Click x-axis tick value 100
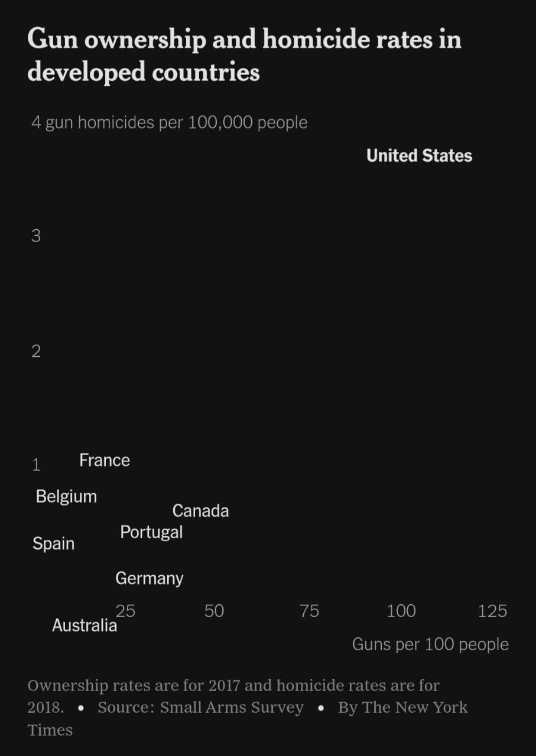Viewport: 536px width, 756px height. click(x=401, y=611)
